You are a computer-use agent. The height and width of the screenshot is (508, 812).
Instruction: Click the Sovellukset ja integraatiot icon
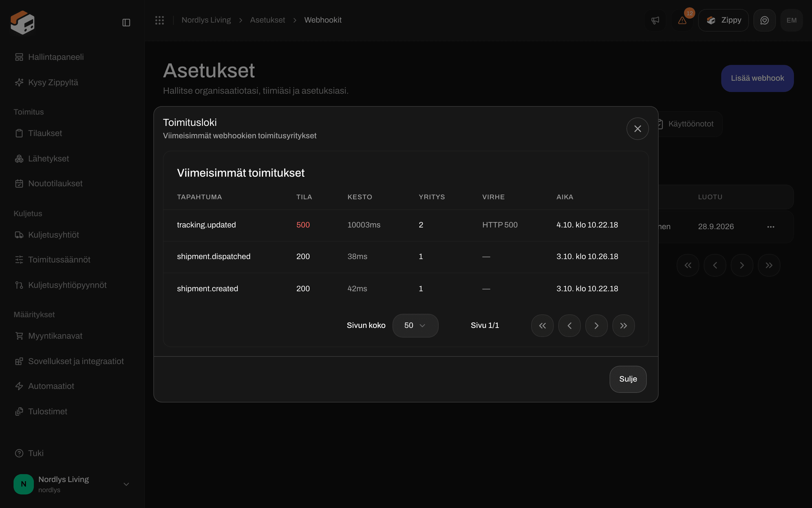click(19, 361)
